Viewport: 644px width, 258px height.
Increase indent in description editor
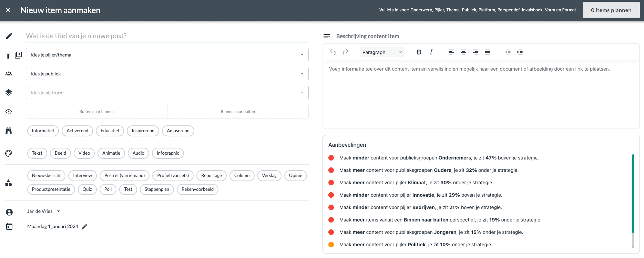pos(520,52)
